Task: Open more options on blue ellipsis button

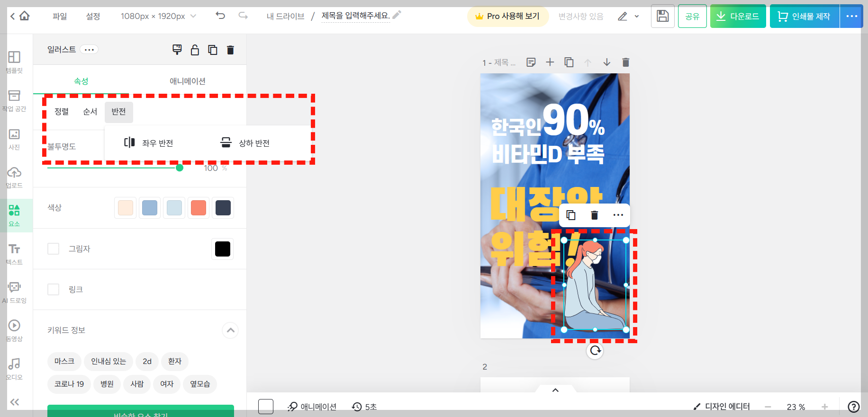Action: coord(851,16)
